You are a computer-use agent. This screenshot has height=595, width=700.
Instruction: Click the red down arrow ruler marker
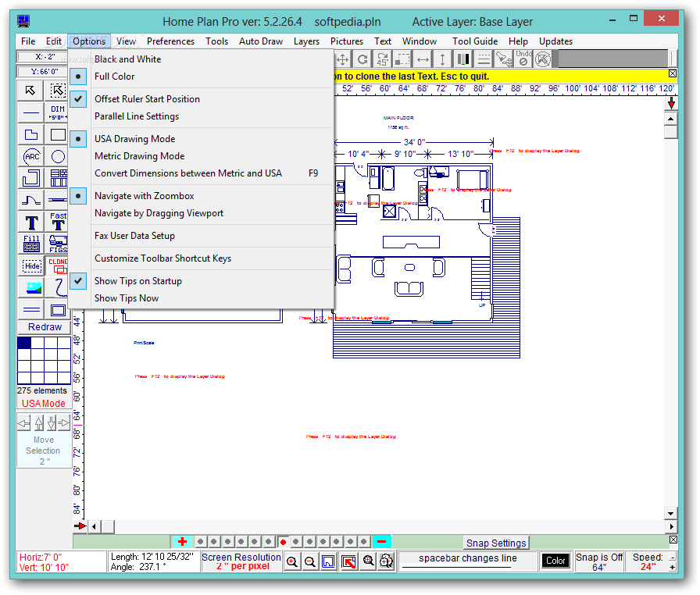tap(671, 104)
